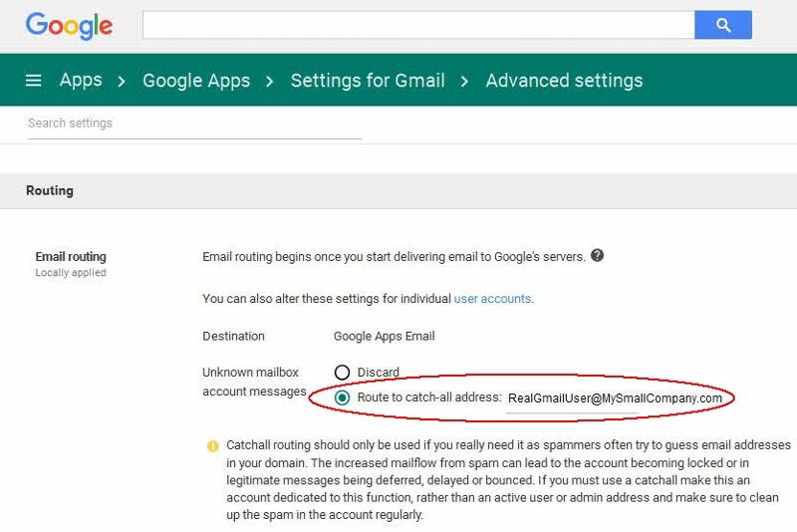Click the Routing section header
This screenshot has height=532, width=797.
click(50, 191)
